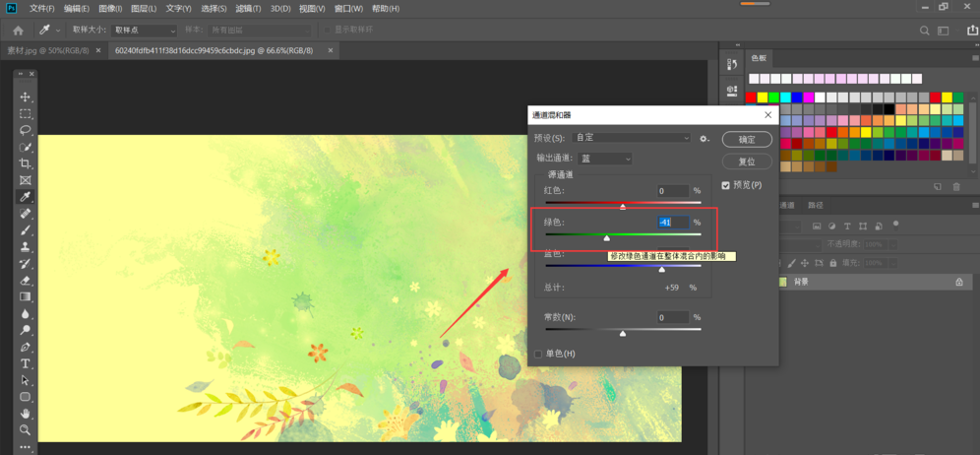Viewport: 980px width, 455px height.
Task: Select the Hand tool
Action: (x=26, y=413)
